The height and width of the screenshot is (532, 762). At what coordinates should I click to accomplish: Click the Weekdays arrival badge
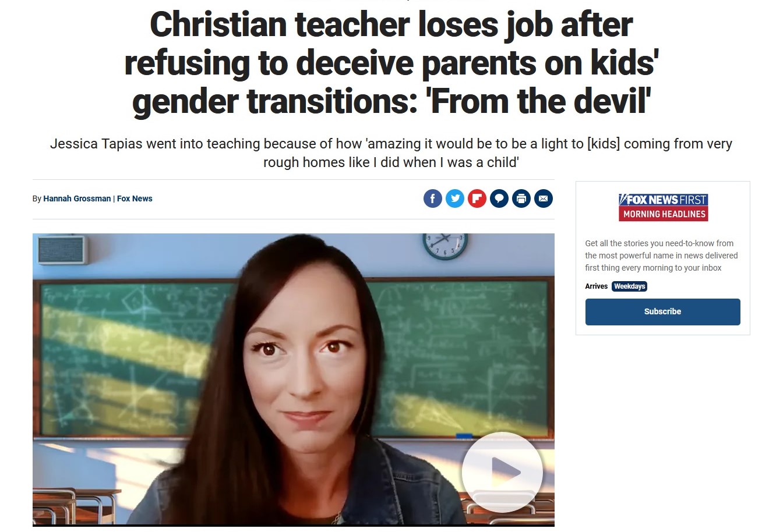tap(629, 286)
